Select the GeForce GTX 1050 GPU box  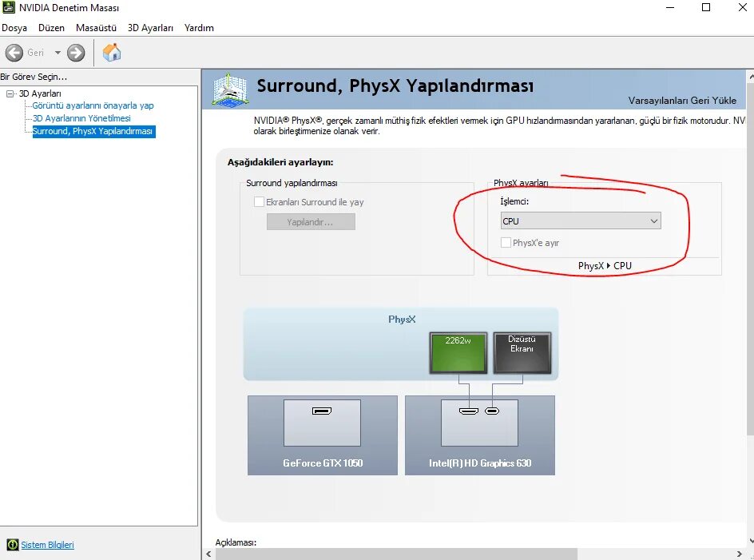pyautogui.click(x=323, y=435)
